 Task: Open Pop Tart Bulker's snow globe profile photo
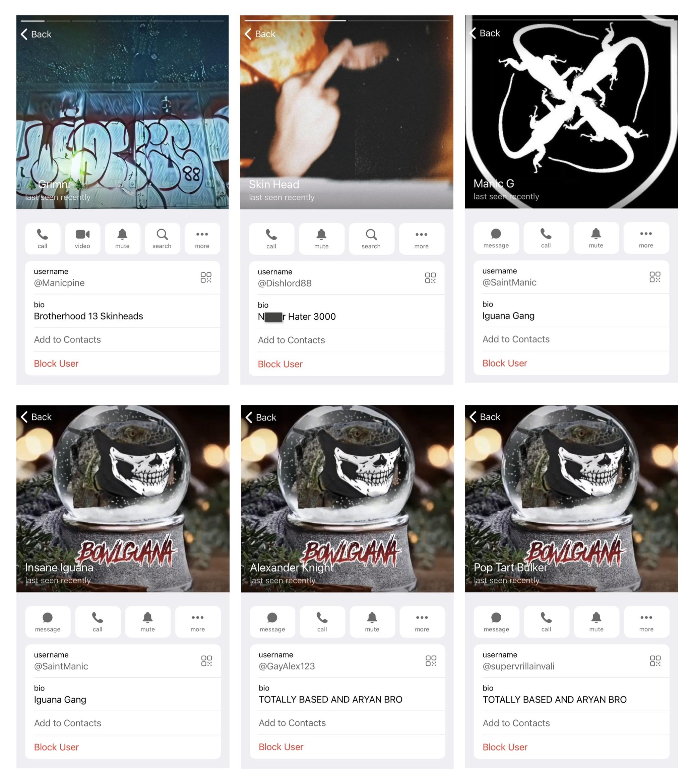tap(571, 499)
